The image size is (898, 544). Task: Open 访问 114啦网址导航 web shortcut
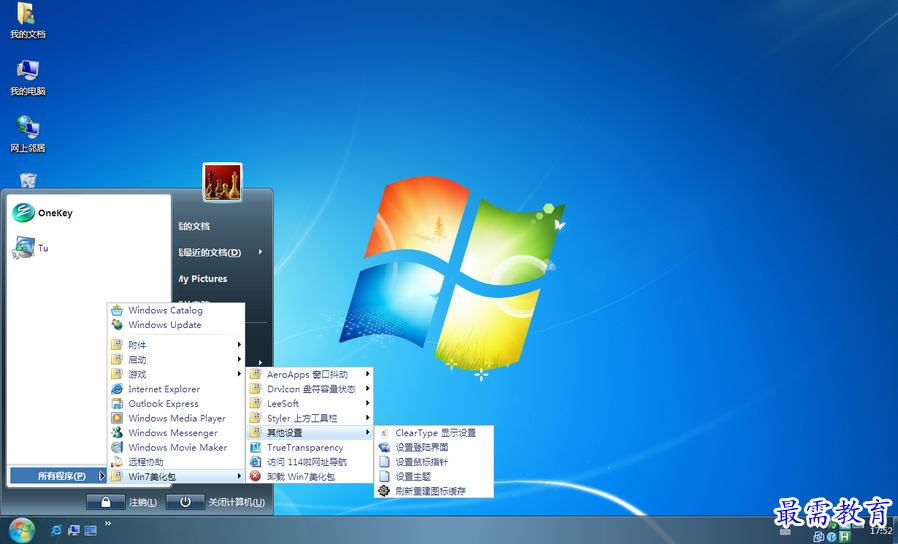[x=310, y=462]
